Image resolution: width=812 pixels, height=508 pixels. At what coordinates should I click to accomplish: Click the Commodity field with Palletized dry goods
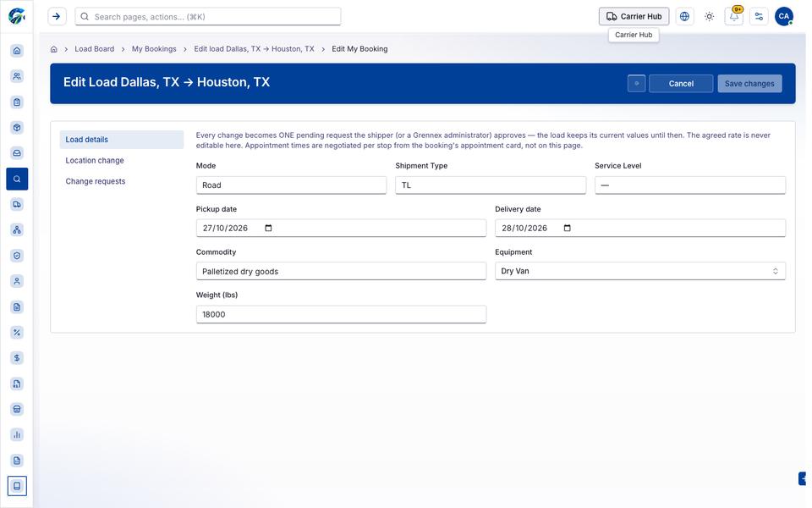(341, 271)
